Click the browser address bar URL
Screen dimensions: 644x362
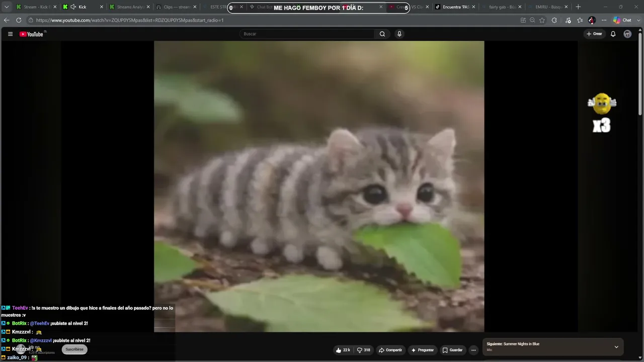tap(130, 20)
